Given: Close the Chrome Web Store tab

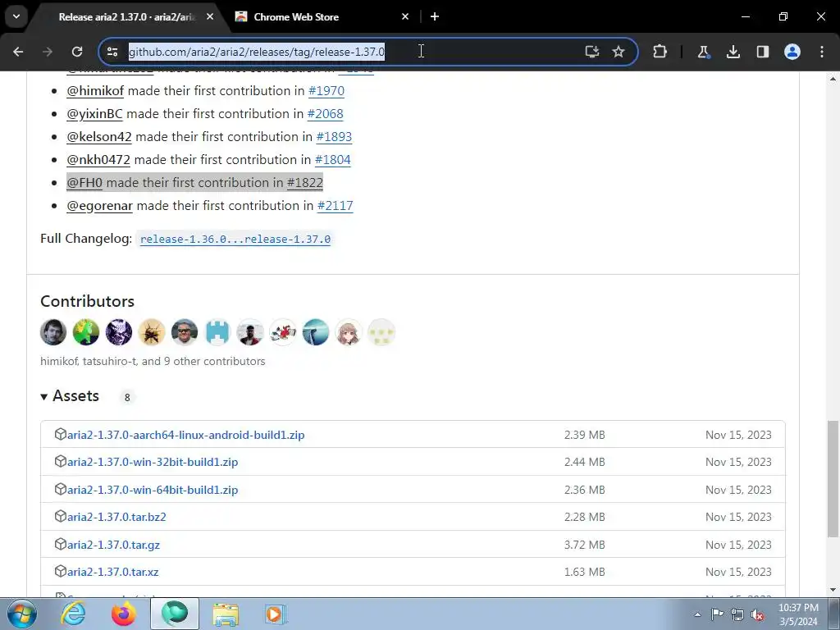Looking at the screenshot, I should pyautogui.click(x=405, y=16).
